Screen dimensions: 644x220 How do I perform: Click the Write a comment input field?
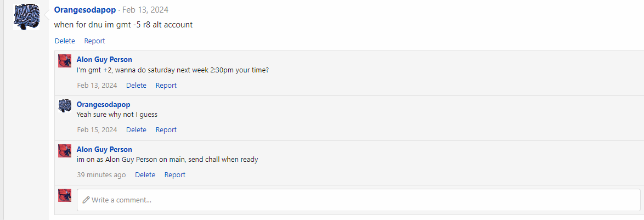[359, 200]
